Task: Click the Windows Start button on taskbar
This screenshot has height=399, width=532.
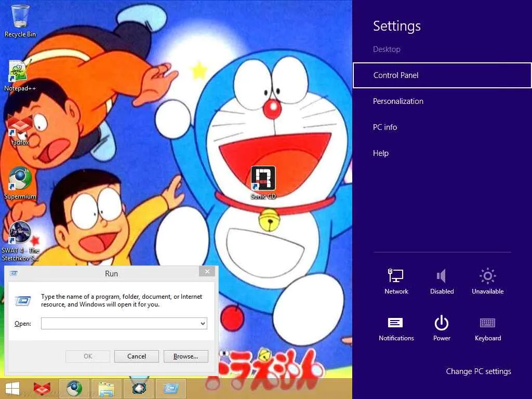Action: tap(12, 389)
